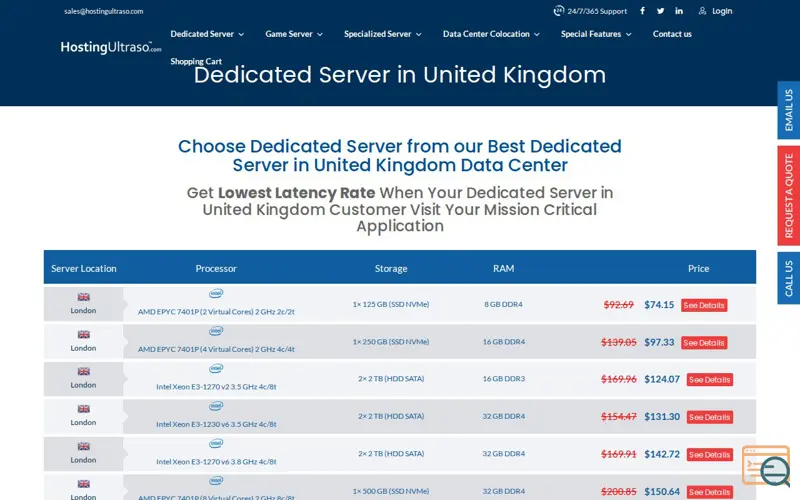Open the EMAIL US side tab

[789, 110]
